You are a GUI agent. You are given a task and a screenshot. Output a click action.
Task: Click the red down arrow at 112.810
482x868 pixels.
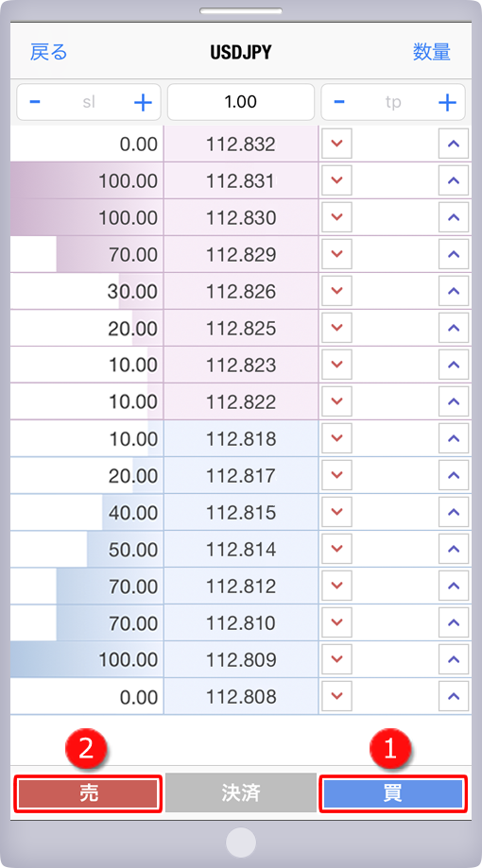336,622
